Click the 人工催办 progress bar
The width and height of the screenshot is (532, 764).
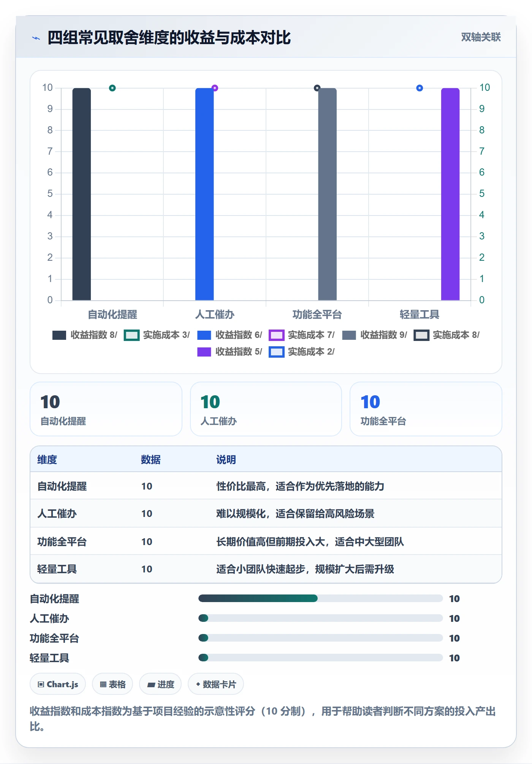tap(321, 618)
